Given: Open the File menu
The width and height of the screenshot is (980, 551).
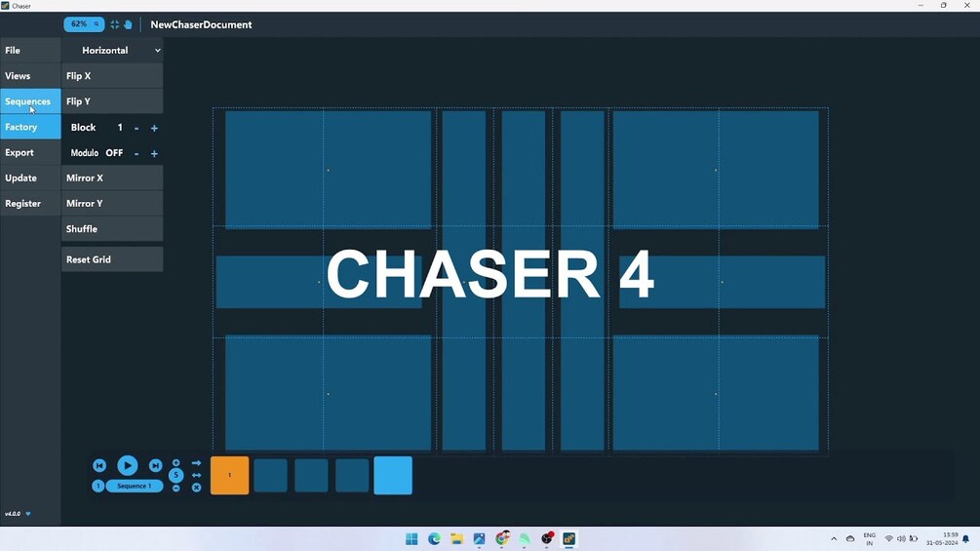Looking at the screenshot, I should click(30, 50).
